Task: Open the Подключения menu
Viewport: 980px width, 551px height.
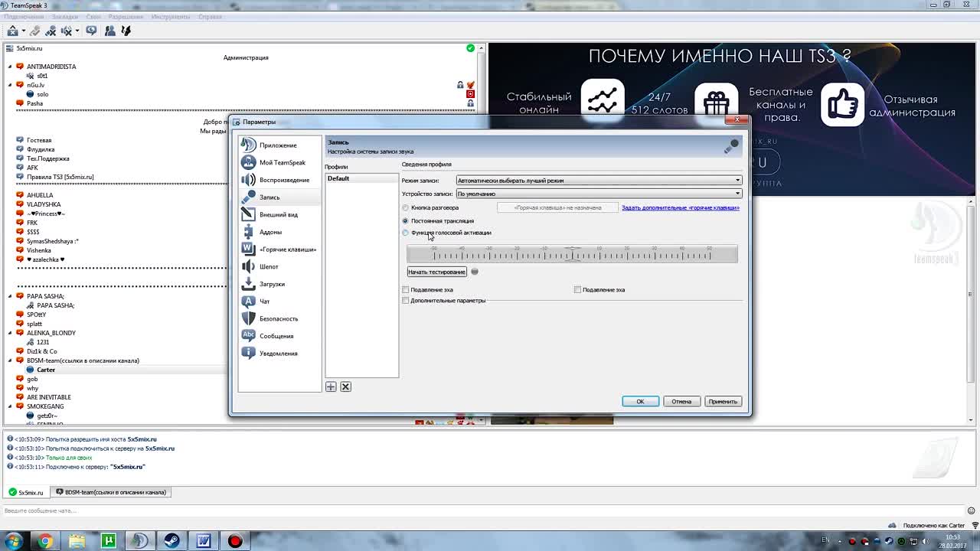Action: tap(24, 17)
